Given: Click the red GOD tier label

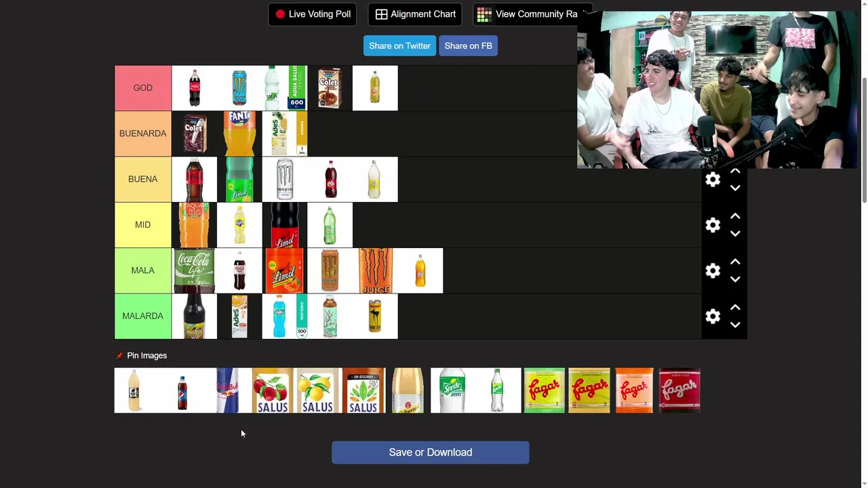Looking at the screenshot, I should pos(143,88).
